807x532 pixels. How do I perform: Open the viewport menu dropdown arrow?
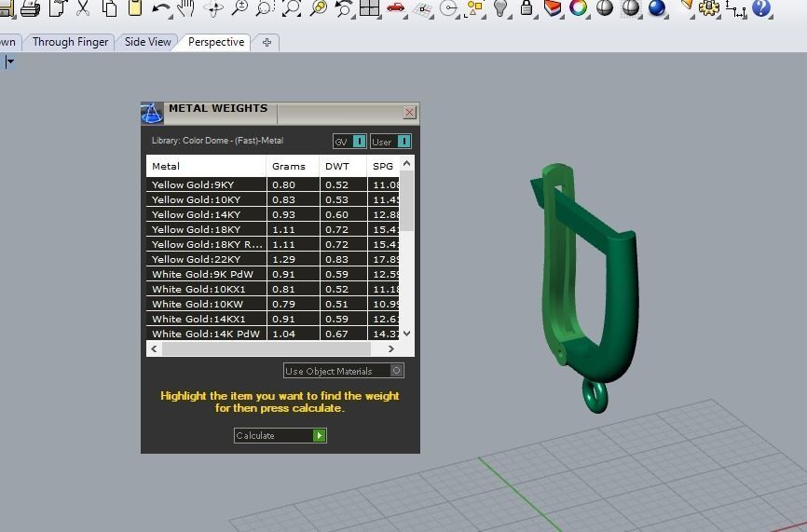point(9,62)
